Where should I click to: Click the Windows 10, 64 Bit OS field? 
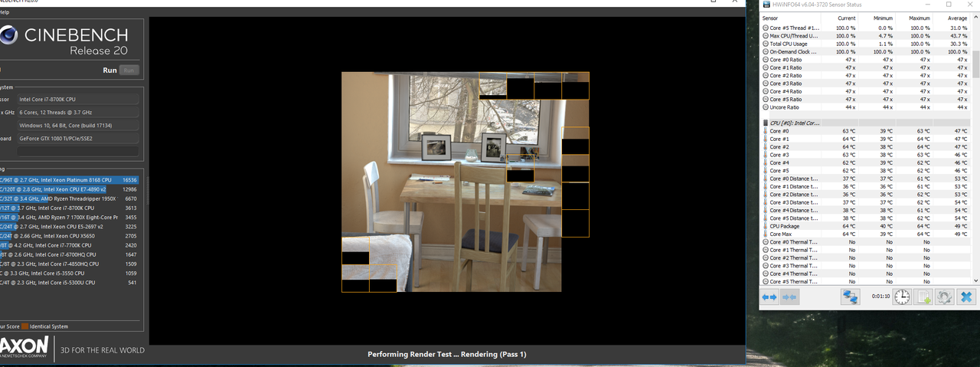tap(78, 126)
